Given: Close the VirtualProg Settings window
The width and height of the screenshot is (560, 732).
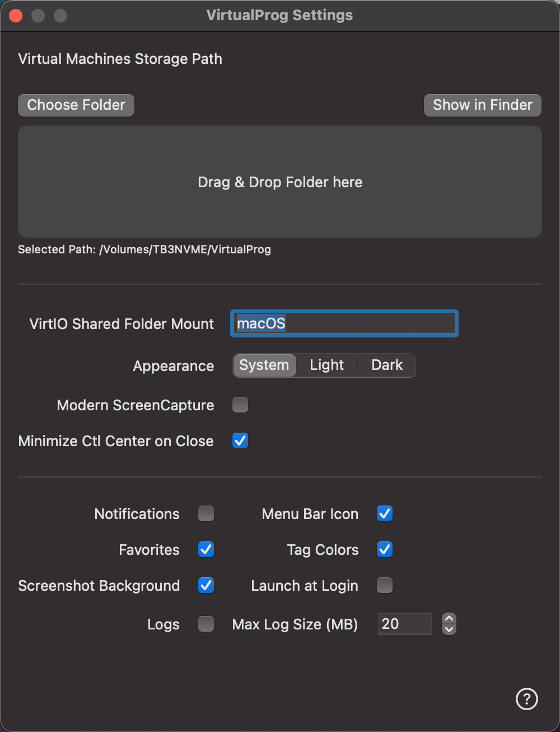Looking at the screenshot, I should [x=16, y=16].
